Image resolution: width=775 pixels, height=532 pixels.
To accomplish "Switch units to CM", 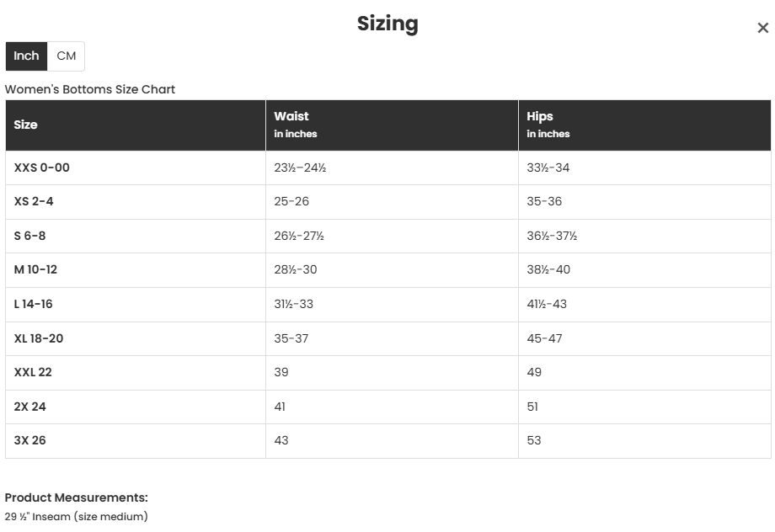I will [x=66, y=56].
